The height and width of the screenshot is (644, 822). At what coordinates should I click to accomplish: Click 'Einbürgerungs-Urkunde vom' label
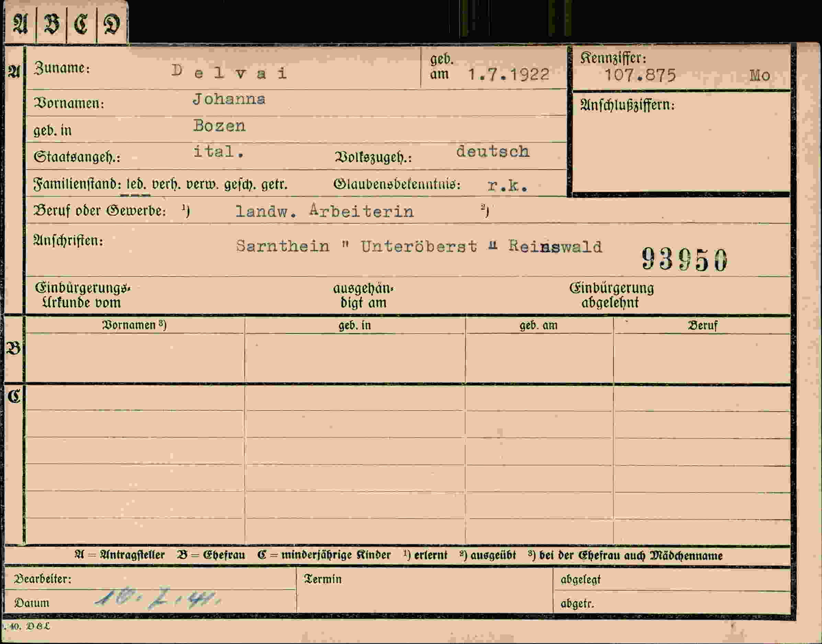pyautogui.click(x=82, y=295)
